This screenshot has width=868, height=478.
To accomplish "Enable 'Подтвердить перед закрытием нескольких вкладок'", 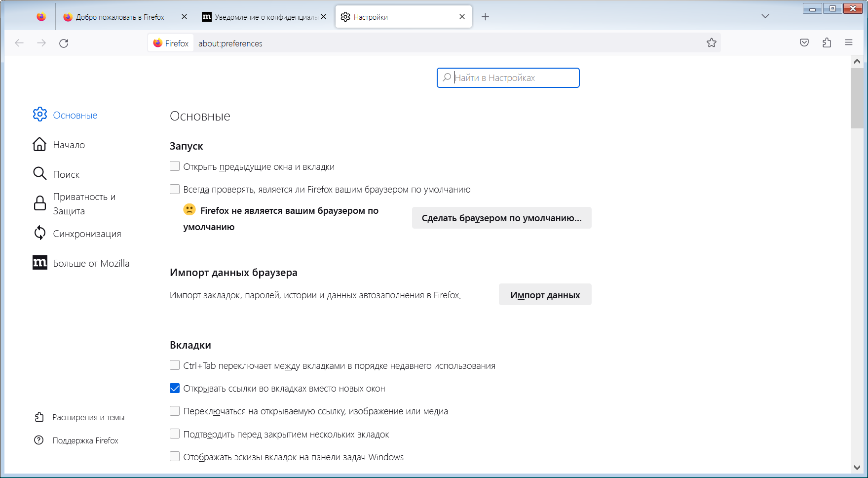I will point(175,434).
